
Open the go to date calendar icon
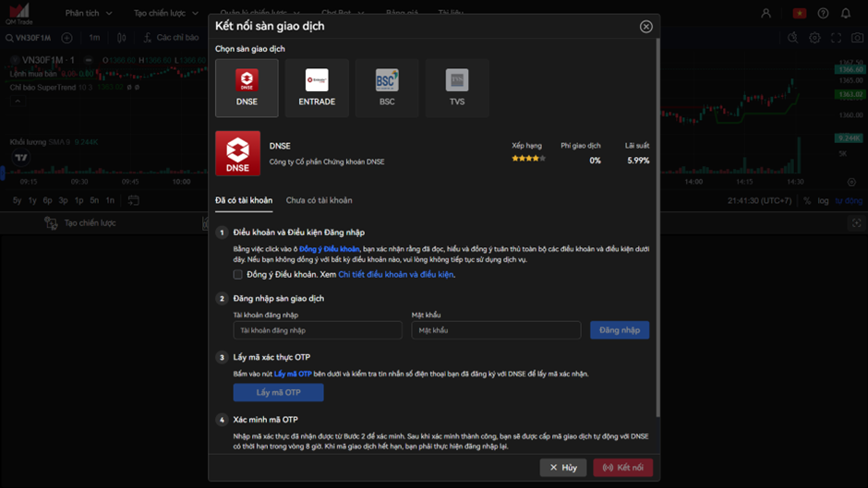coord(133,200)
